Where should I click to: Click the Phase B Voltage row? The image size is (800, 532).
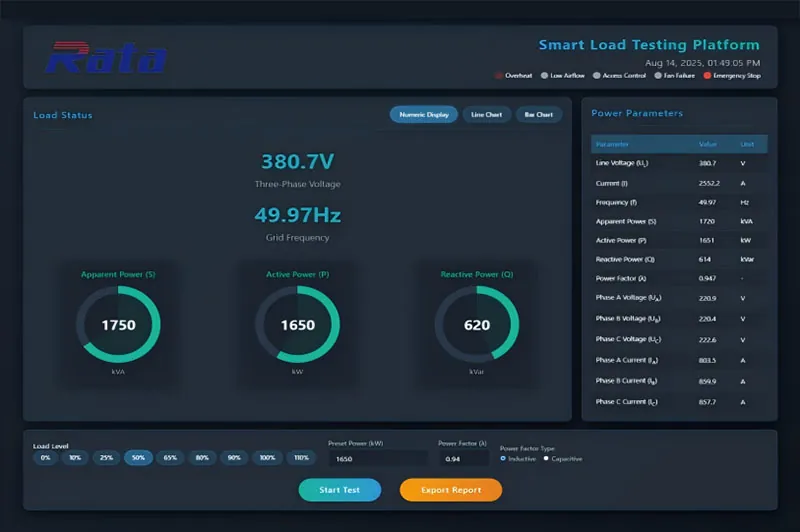point(679,319)
